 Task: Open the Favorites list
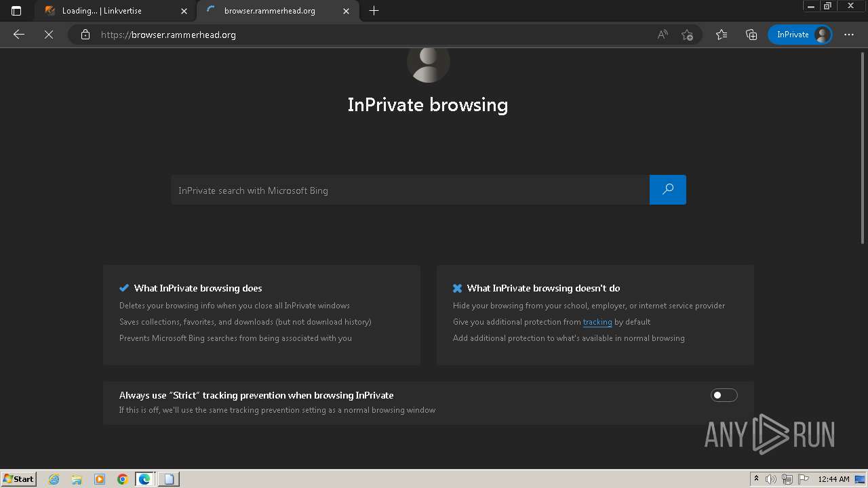coord(722,35)
